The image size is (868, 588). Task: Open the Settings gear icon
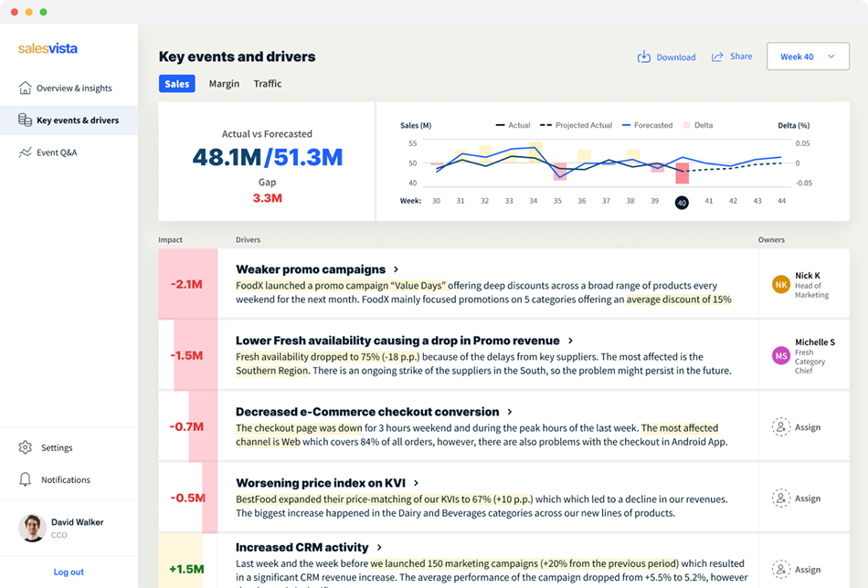click(25, 447)
